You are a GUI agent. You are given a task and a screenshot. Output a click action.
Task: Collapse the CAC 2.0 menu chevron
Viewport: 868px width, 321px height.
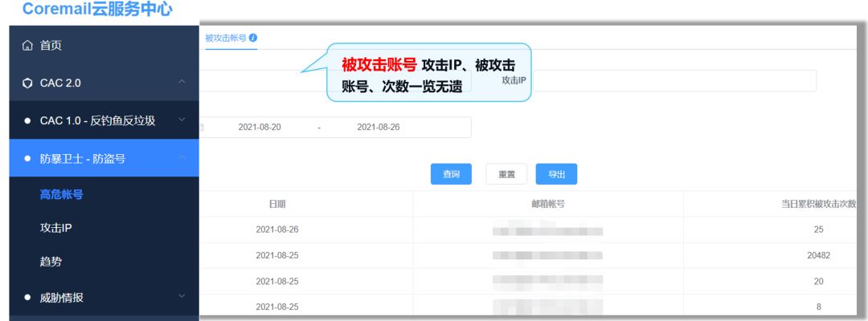pos(182,83)
